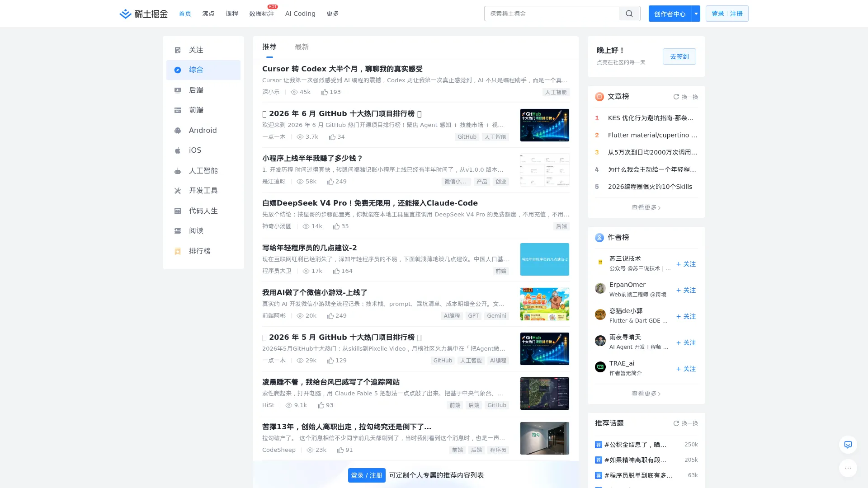Click the search magnifier icon
Viewport: 868px width, 488px height.
(x=629, y=14)
